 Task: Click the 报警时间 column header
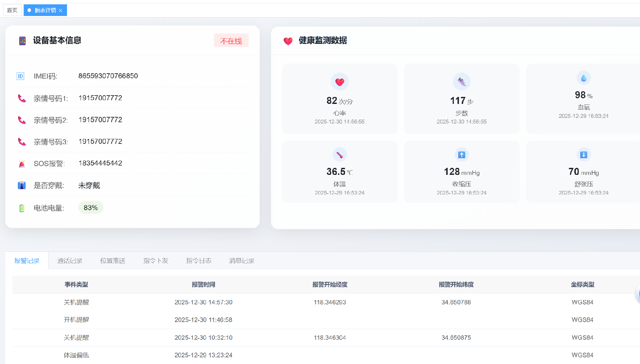203,285
